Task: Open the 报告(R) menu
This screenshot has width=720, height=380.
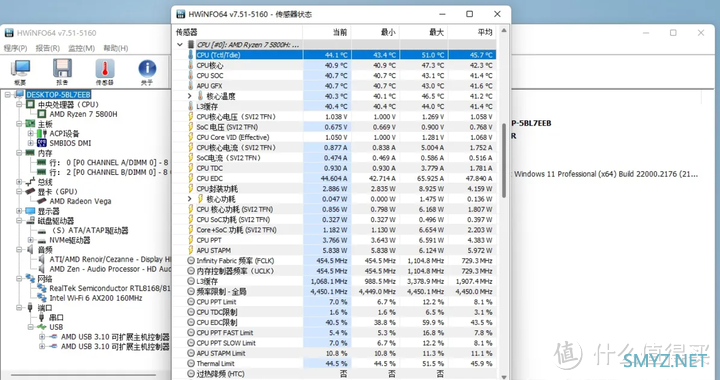Action: click(48, 48)
